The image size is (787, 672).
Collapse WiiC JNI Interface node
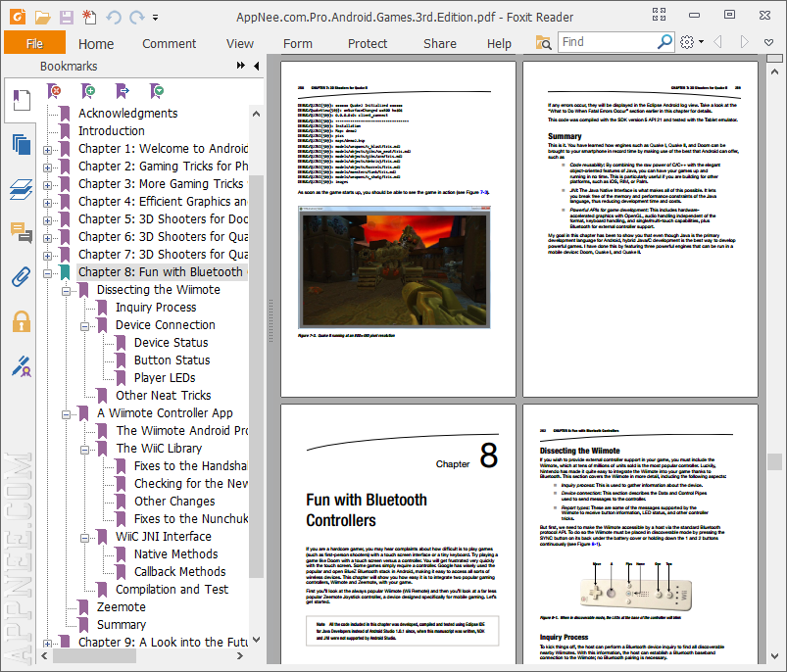pos(84,538)
